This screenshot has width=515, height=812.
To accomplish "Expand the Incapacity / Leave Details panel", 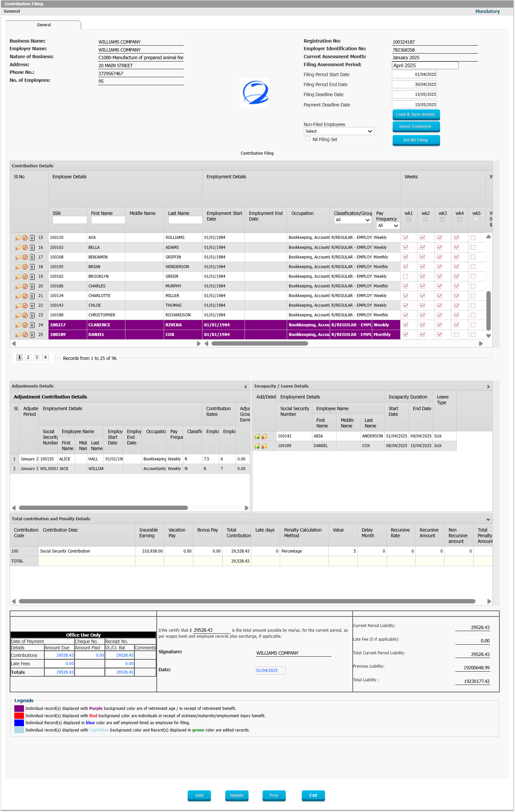I will (488, 387).
